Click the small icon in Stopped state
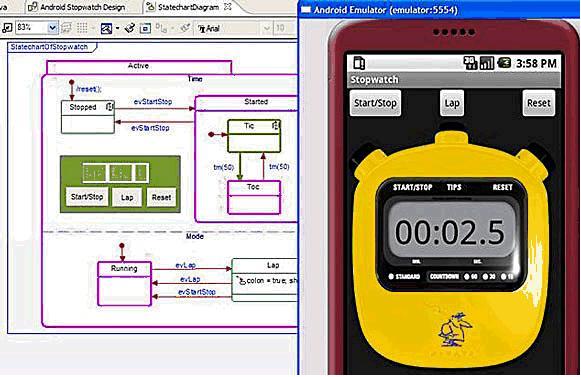This screenshot has width=581, height=377. pyautogui.click(x=110, y=107)
